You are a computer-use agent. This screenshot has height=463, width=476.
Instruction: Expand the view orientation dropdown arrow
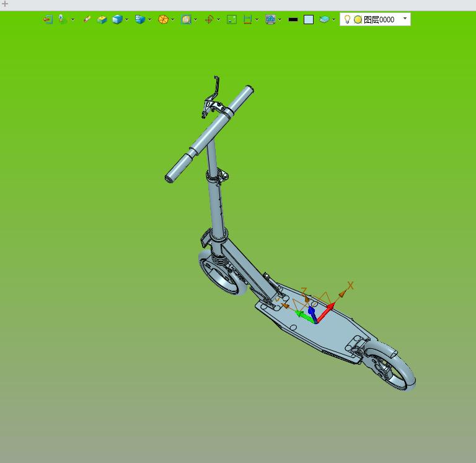click(149, 20)
